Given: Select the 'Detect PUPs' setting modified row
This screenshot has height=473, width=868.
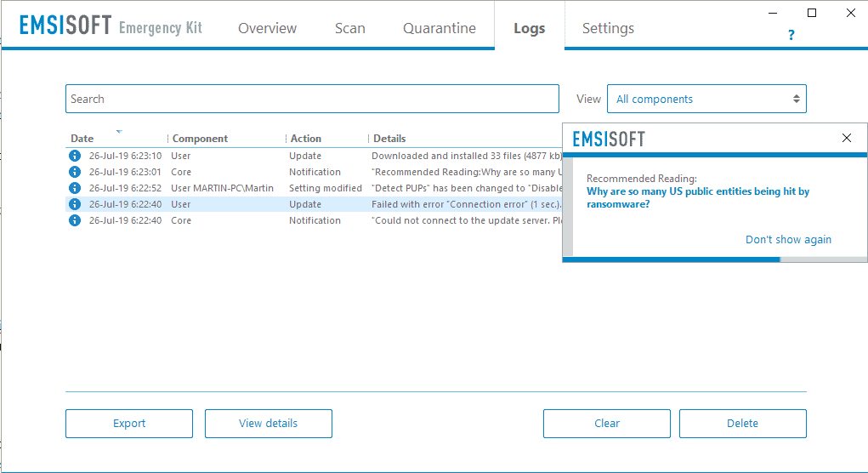Looking at the screenshot, I should [314, 188].
